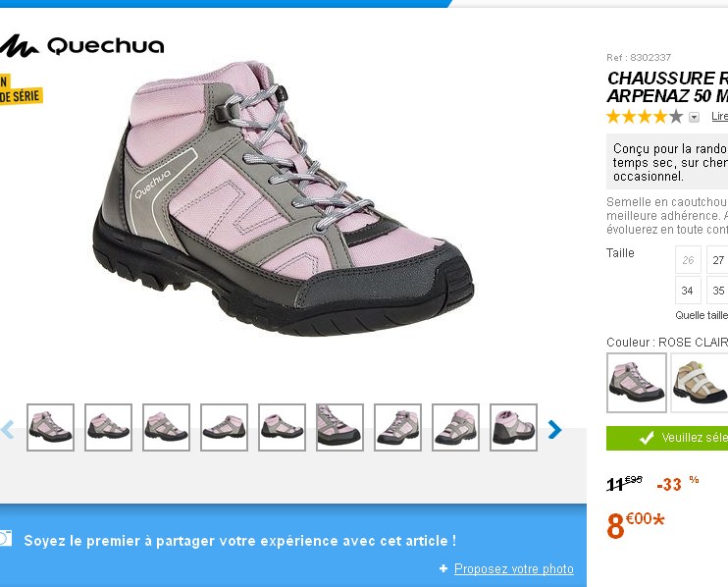Open the 'Proposez votre photo' link

point(513,569)
